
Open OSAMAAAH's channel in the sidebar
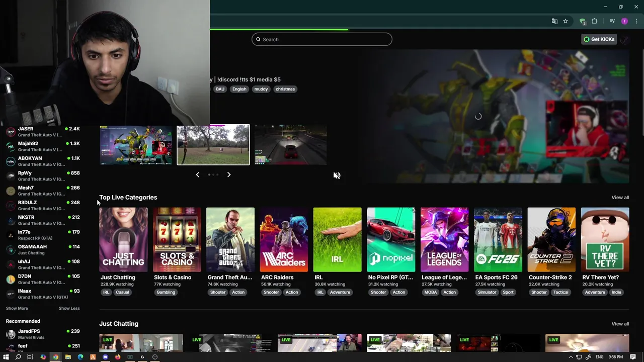43,249
